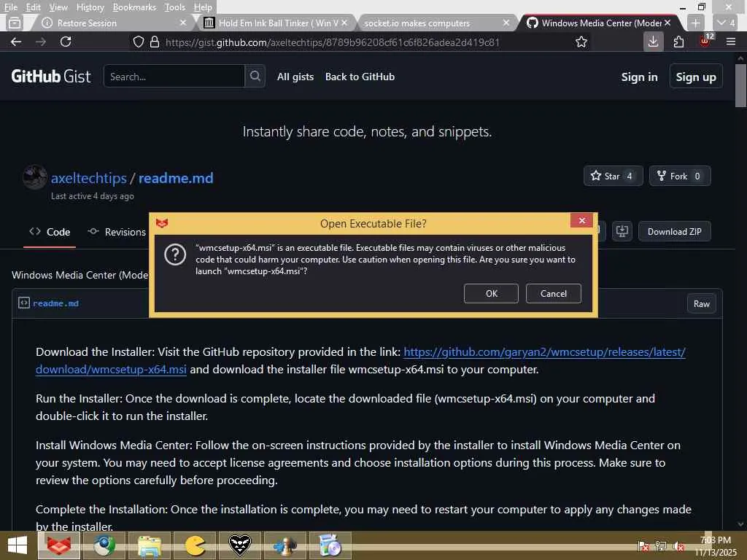
Task: Open the save gist to desktop icon
Action: (622, 231)
